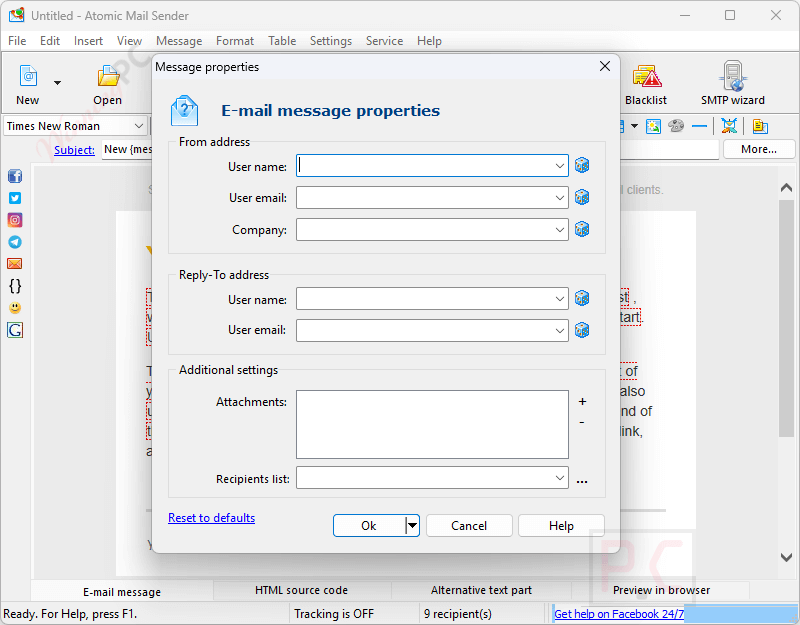Click the minus button to remove an attachment
This screenshot has width=800, height=625.
click(582, 422)
